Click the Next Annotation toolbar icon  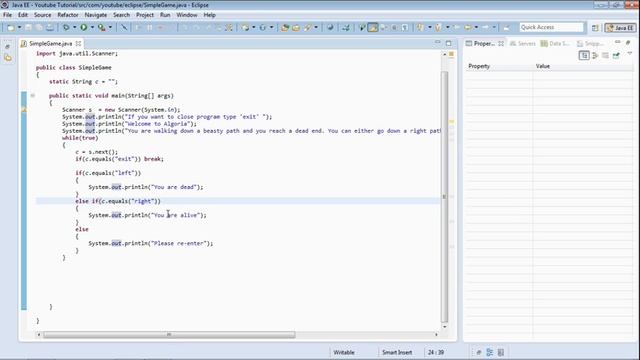click(420, 27)
